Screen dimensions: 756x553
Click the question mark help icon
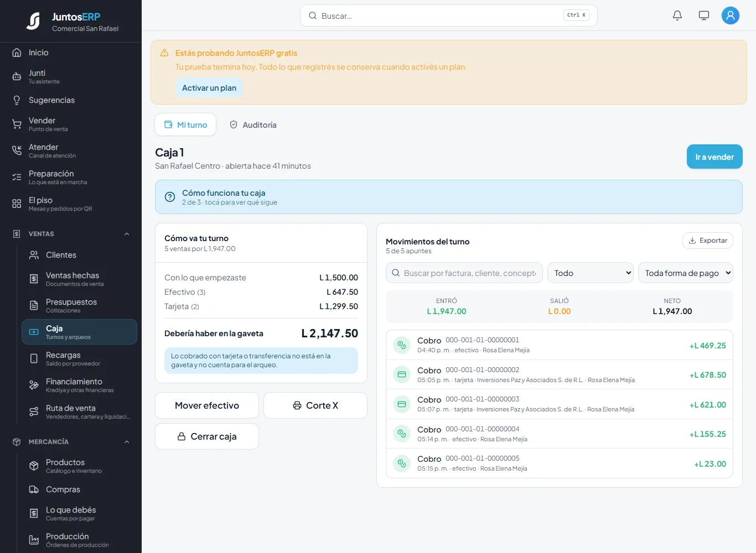(170, 197)
